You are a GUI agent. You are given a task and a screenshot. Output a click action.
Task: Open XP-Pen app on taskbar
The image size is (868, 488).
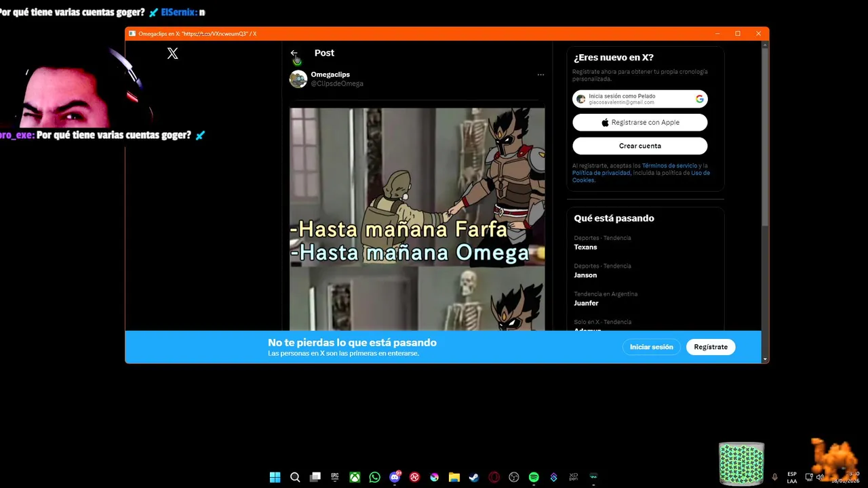coord(574,477)
